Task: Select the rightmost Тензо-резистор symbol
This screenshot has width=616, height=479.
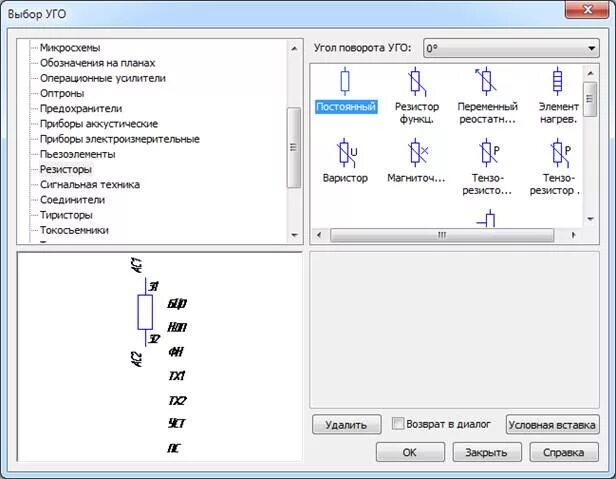Action: coord(556,167)
